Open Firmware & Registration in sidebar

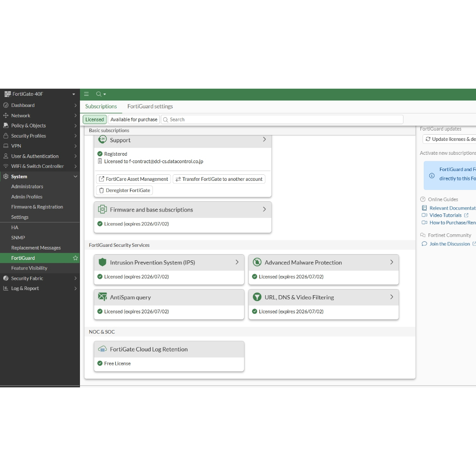(37, 207)
